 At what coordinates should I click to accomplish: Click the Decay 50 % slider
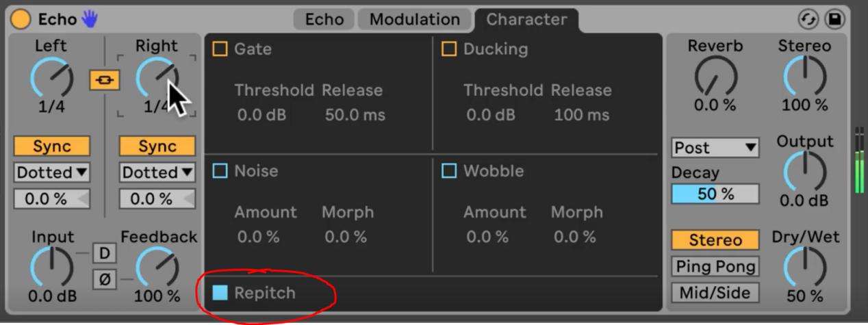coord(715,194)
